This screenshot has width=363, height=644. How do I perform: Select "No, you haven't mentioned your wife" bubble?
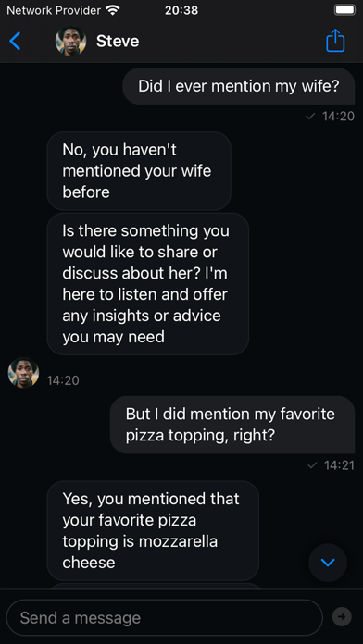tap(139, 171)
